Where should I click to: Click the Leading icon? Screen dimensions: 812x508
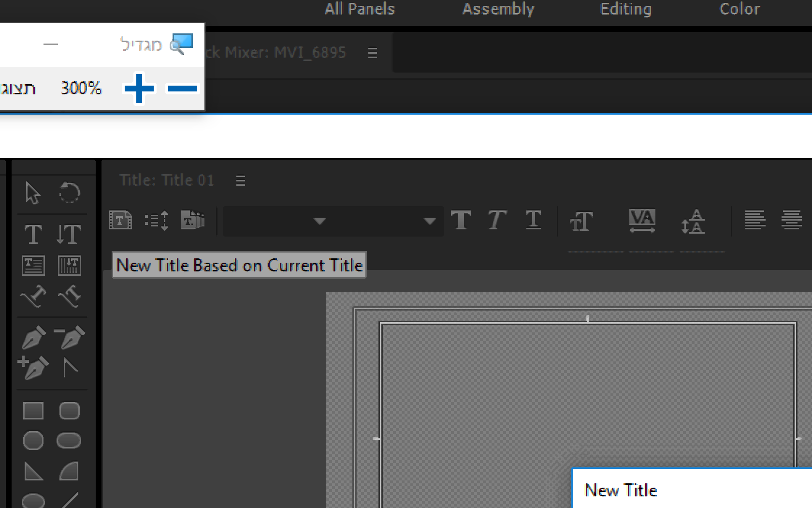[693, 221]
